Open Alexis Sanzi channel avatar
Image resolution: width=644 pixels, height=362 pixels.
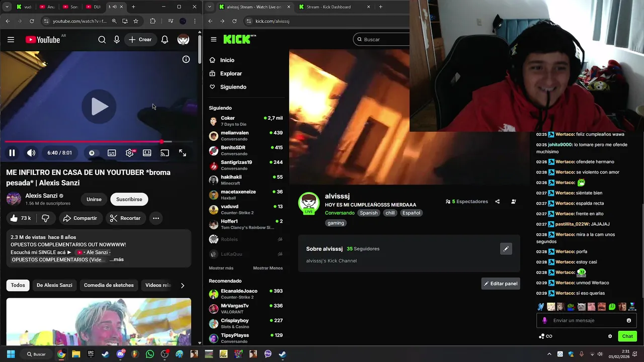[14, 199]
